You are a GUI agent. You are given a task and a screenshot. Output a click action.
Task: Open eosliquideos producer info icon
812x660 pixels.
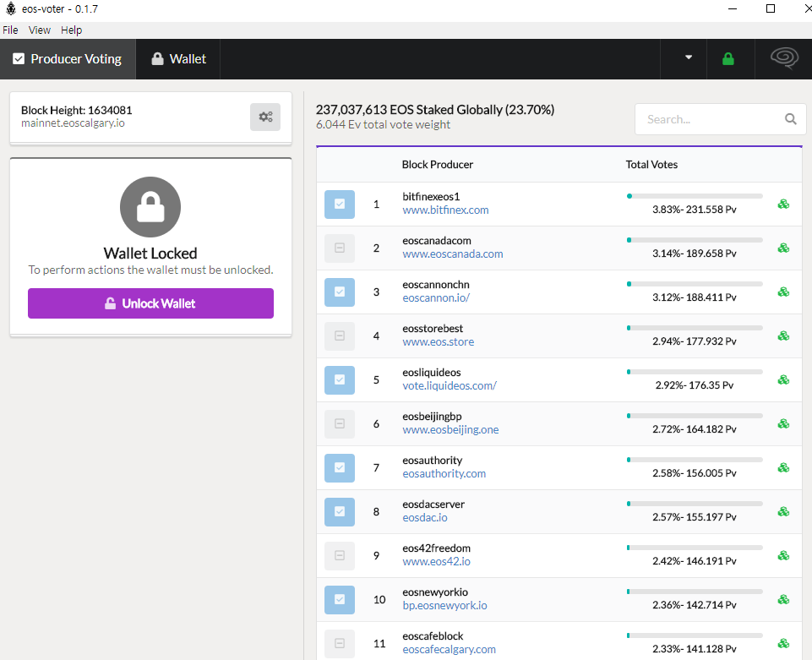point(783,379)
